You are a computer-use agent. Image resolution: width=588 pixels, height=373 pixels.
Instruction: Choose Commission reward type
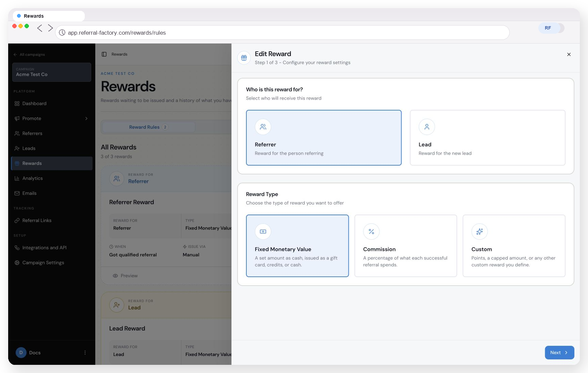(406, 246)
